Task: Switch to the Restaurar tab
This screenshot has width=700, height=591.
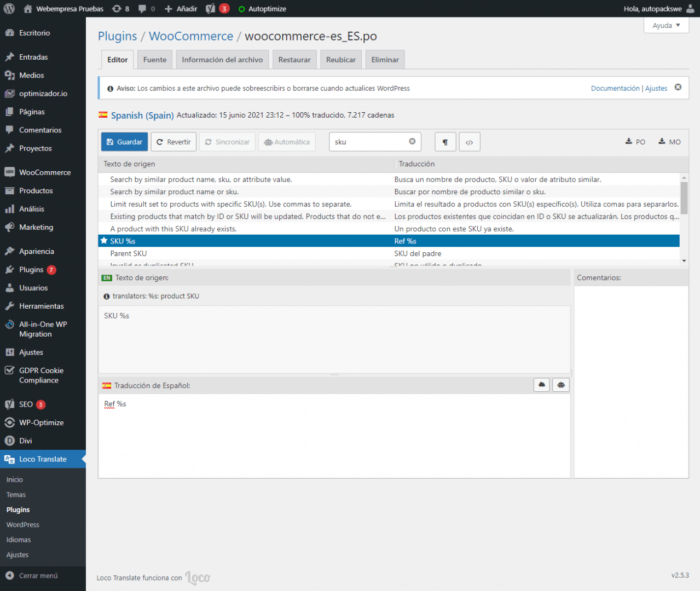Action: point(294,60)
